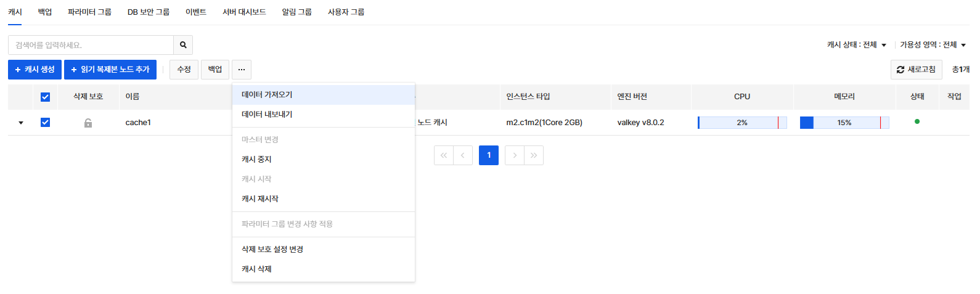980x294 pixels.
Task: Open the 가용성 영역 filter dropdown
Action: tap(933, 45)
